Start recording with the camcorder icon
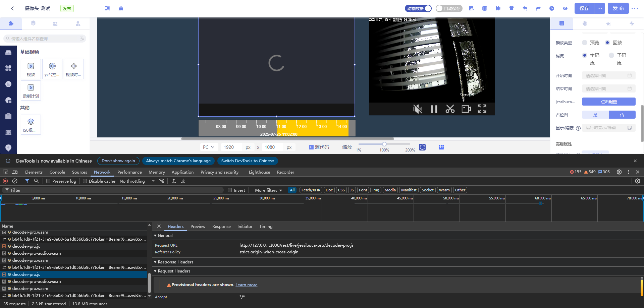This screenshot has width=644, height=308. tap(466, 109)
